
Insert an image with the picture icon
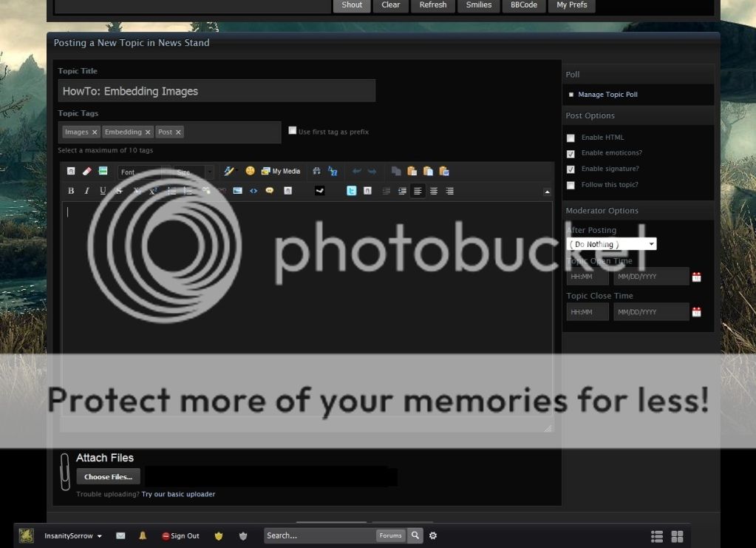click(237, 191)
